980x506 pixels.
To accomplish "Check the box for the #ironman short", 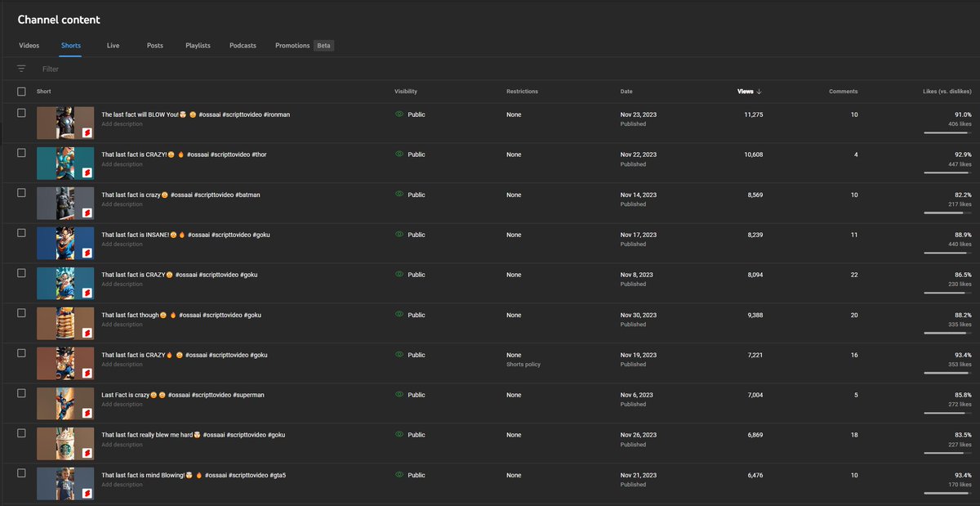I will (21, 113).
